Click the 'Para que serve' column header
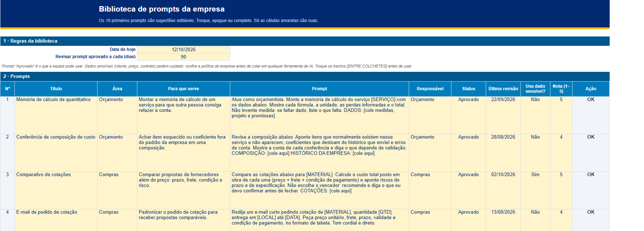This screenshot has height=231, width=644. (x=184, y=89)
